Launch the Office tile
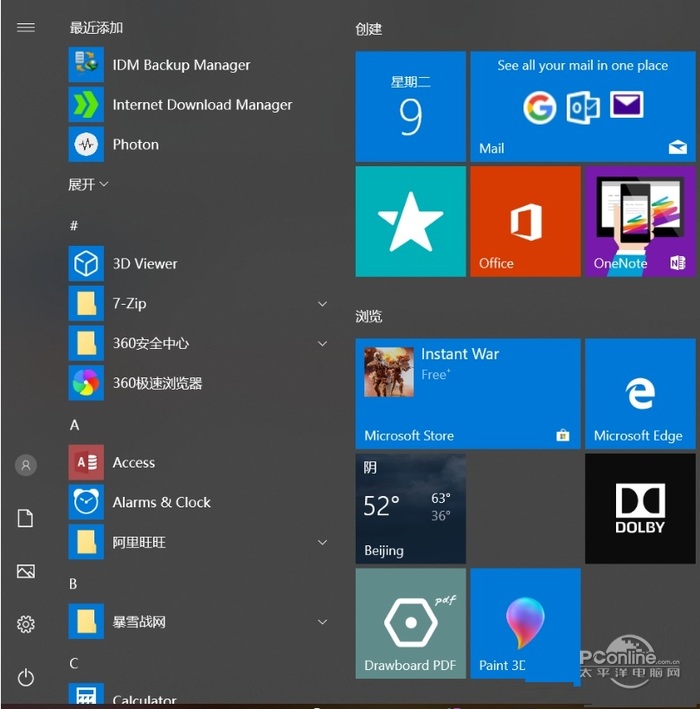The width and height of the screenshot is (700, 709). point(525,222)
